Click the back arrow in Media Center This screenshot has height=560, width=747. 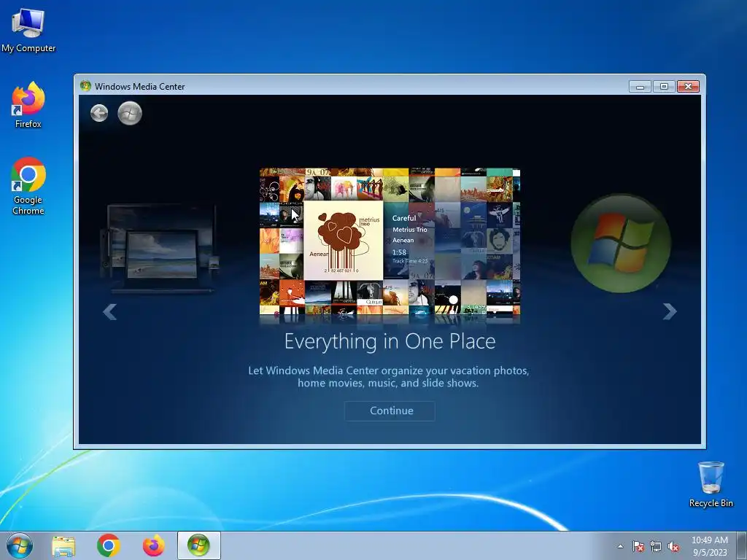tap(99, 113)
